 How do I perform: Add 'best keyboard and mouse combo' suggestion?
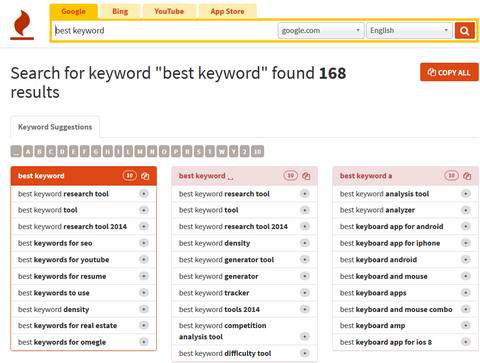(x=466, y=309)
